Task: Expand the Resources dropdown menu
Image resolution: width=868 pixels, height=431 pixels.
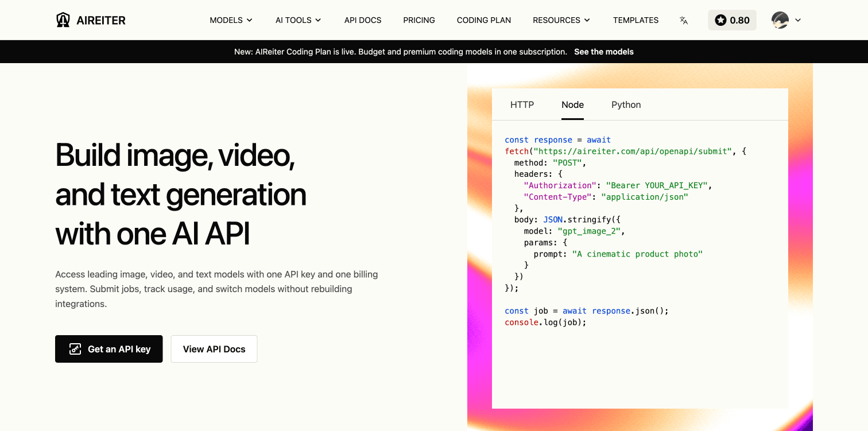Action: 561,20
